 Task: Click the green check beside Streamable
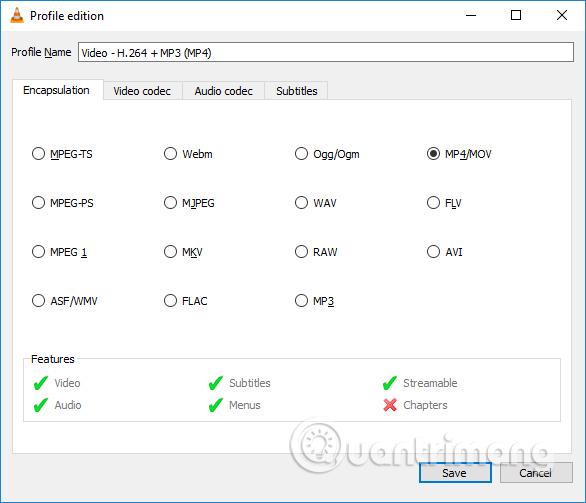pos(390,383)
